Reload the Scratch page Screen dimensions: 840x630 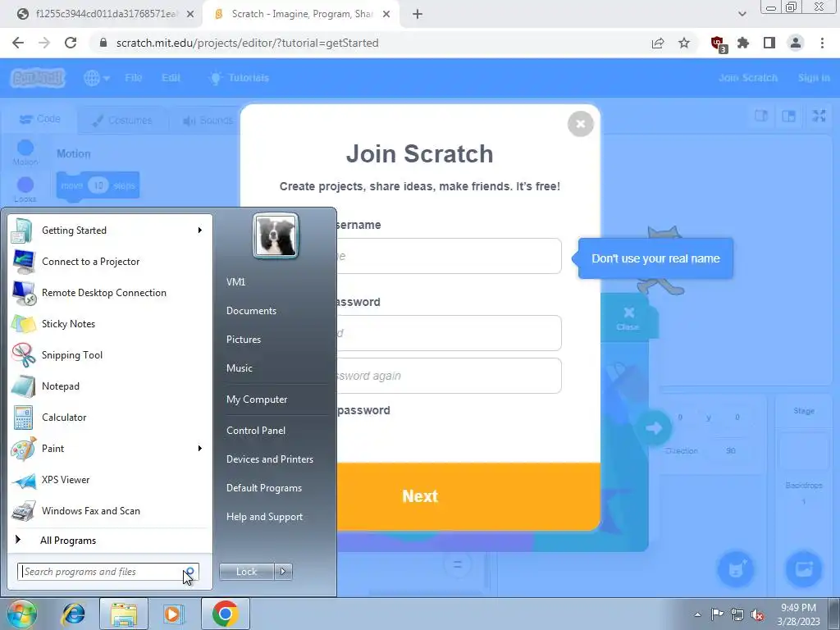coord(71,43)
